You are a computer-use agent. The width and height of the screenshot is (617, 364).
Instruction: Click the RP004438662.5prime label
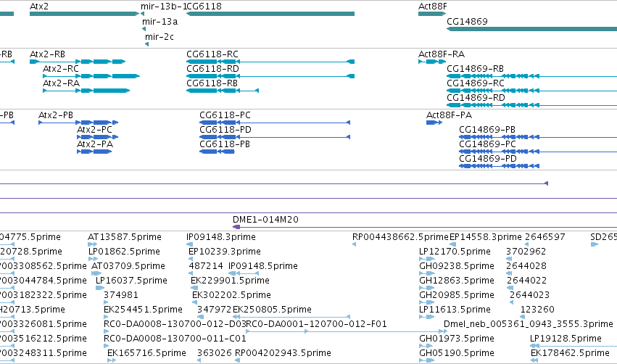[400, 237]
